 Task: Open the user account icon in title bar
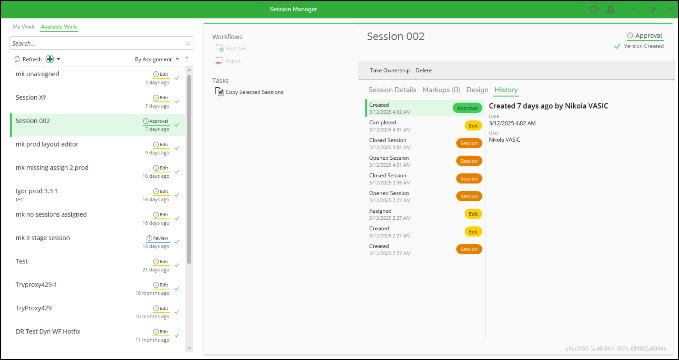click(611, 9)
